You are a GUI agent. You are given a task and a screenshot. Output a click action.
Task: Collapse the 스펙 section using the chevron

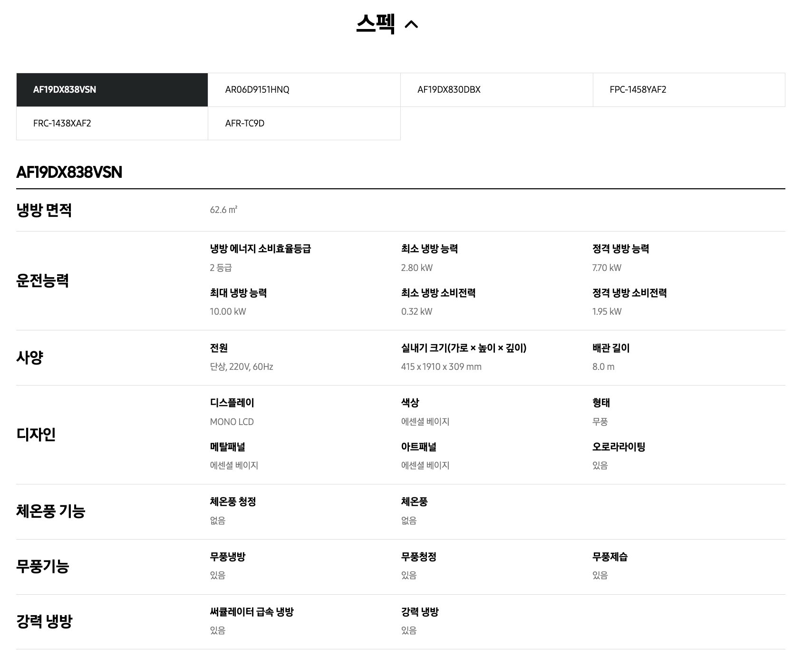pos(411,24)
